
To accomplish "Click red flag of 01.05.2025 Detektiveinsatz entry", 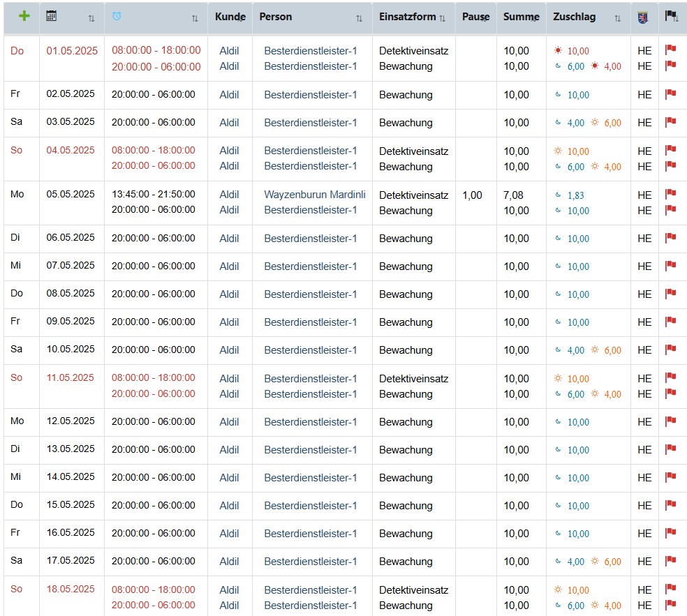I will coord(670,50).
